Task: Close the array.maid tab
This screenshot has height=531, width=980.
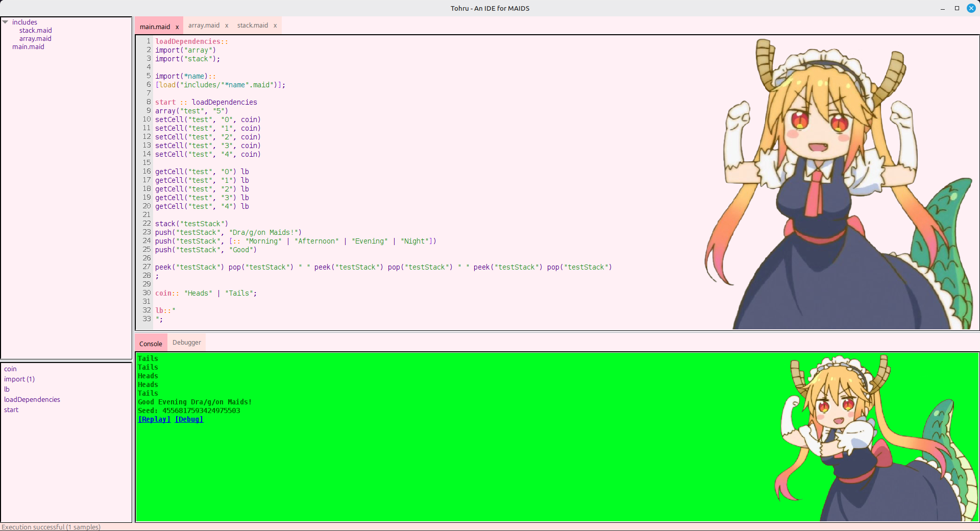Action: click(227, 26)
